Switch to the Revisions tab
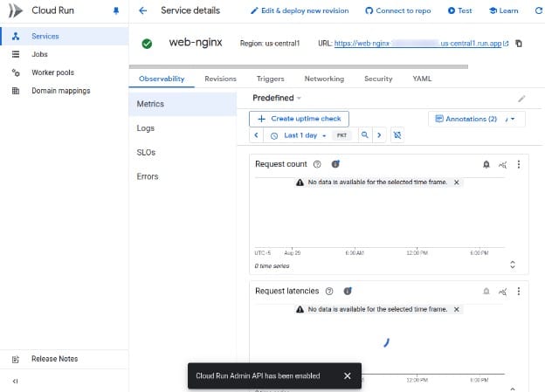545x392 pixels. tap(220, 79)
